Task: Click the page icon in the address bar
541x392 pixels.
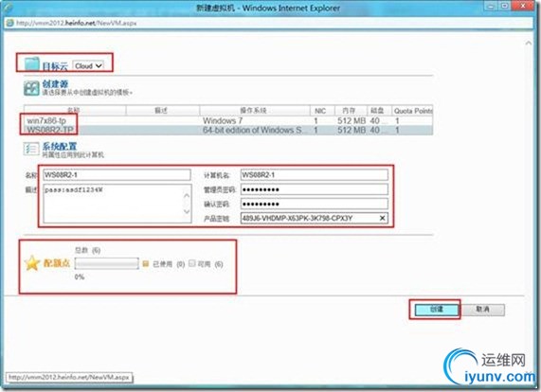Action: 10,23
